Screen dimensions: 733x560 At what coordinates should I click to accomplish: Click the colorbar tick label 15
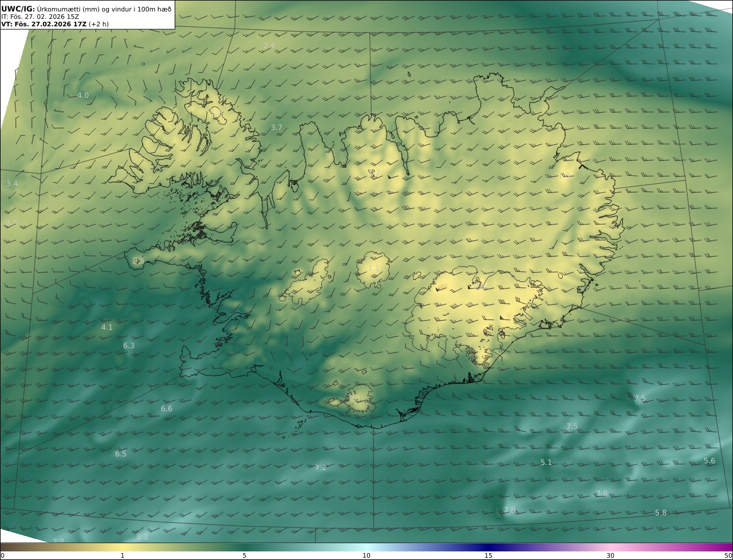(488, 555)
